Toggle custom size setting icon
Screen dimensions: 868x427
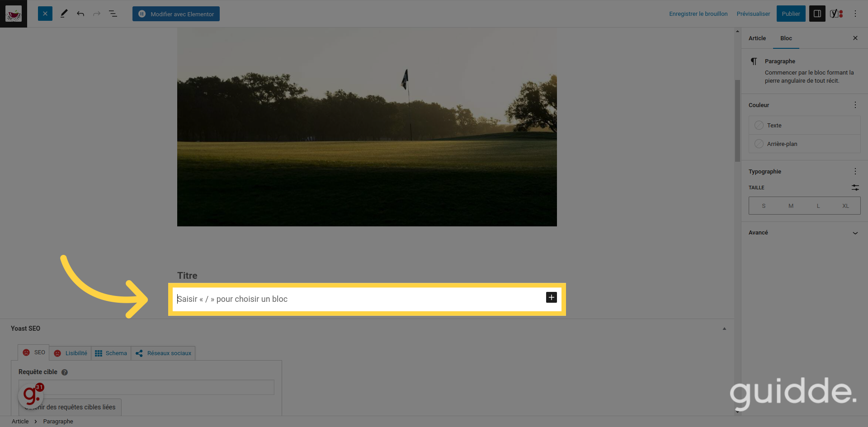(x=855, y=188)
